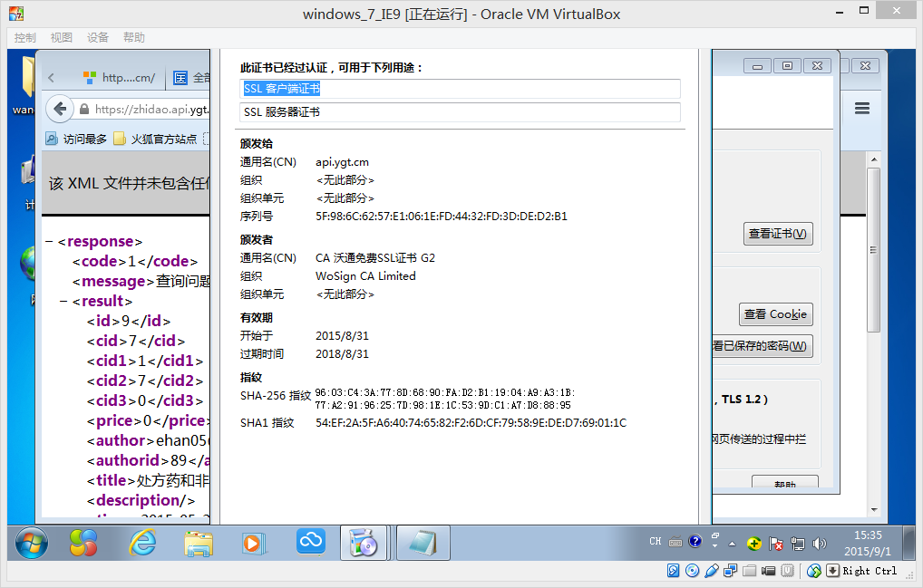Screen dimensions: 923x588
Task: Open the colorful four-petal taskbar app
Action: [83, 542]
